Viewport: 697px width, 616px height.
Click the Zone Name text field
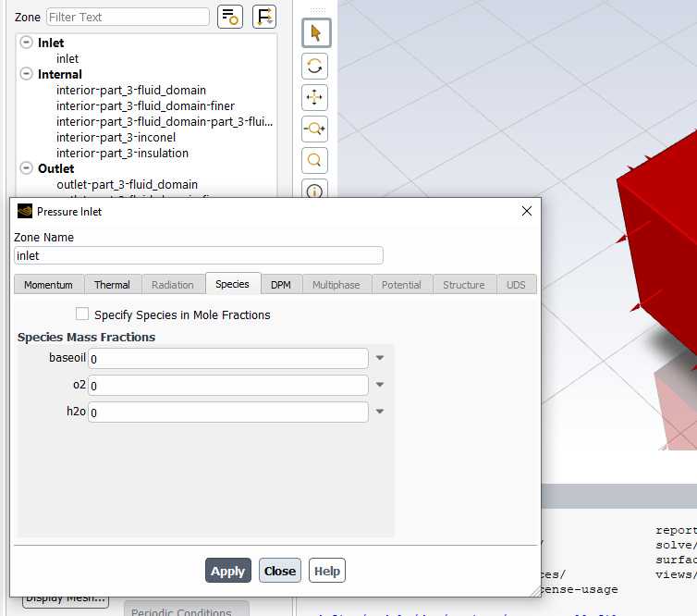pos(199,255)
